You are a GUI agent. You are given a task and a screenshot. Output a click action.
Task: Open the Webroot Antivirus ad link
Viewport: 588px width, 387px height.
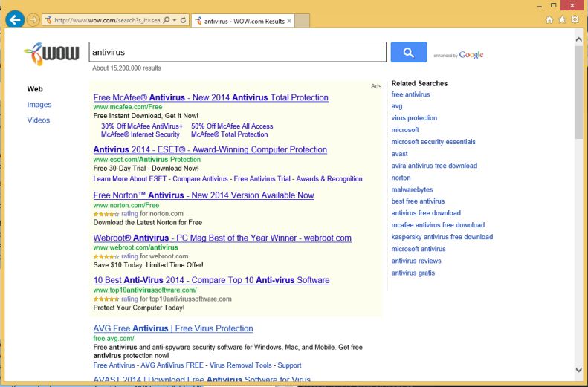coord(222,238)
